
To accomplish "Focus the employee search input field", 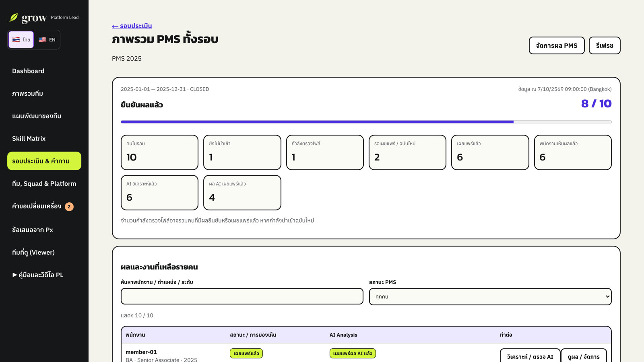I will pos(242,296).
